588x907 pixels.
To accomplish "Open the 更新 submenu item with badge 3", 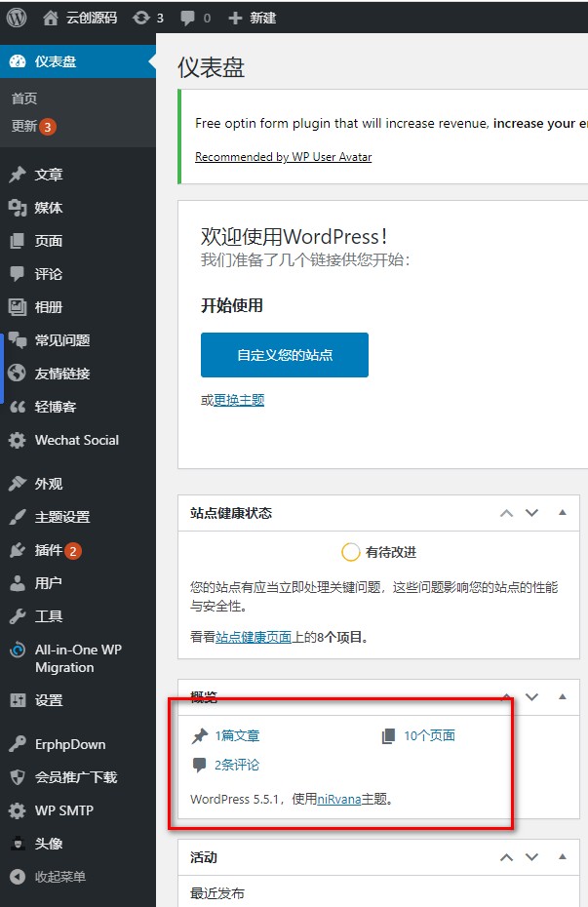I will tap(33, 126).
